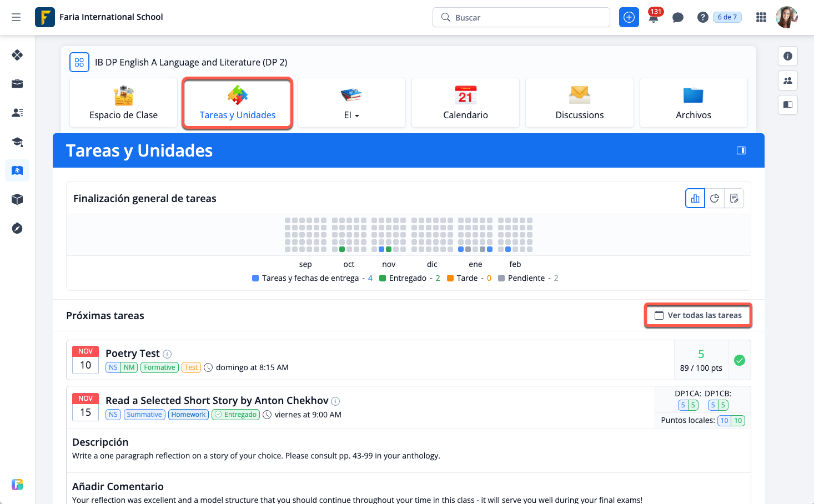Image resolution: width=814 pixels, height=504 pixels.
Task: Open the Calendario tab
Action: (x=465, y=103)
